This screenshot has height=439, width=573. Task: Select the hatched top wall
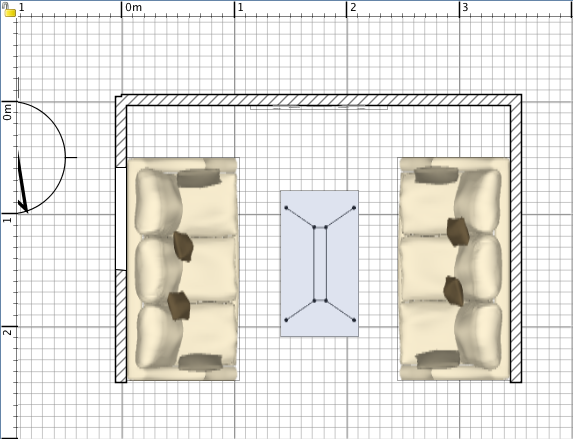318,100
